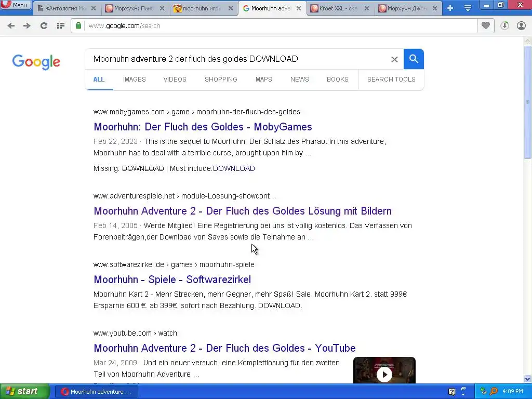
Task: Click the Google logo
Action: (36, 62)
